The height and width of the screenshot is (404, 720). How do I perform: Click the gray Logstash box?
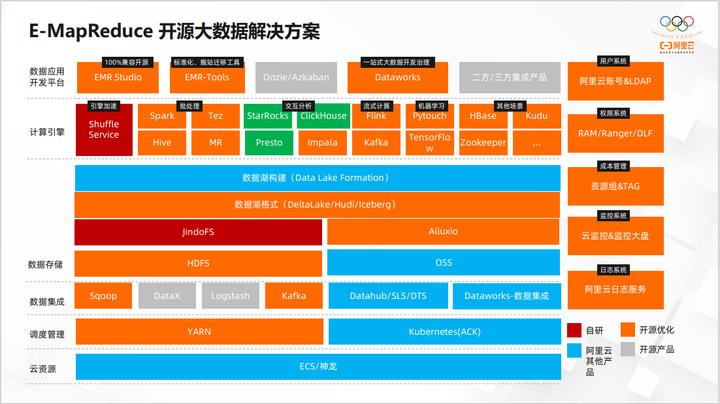click(231, 296)
